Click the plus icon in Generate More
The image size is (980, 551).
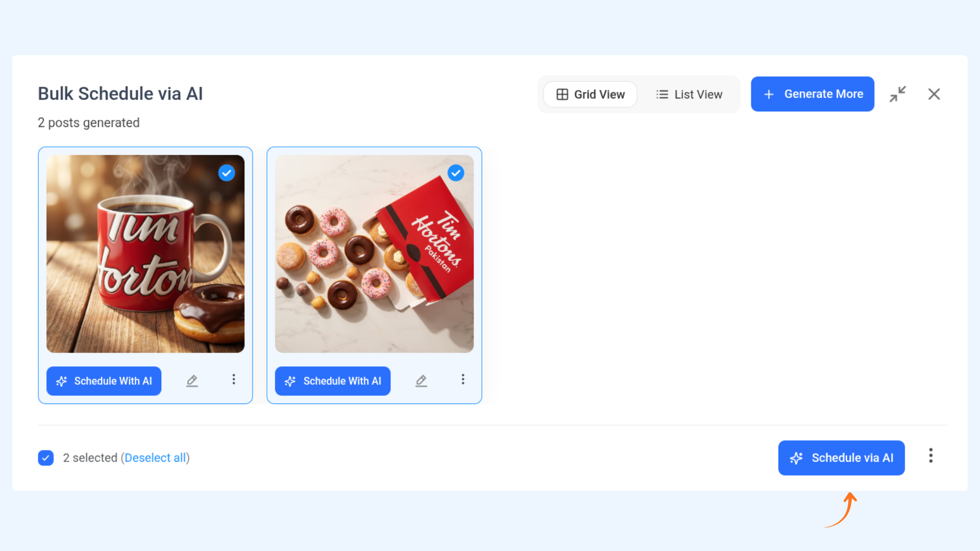[x=769, y=94]
